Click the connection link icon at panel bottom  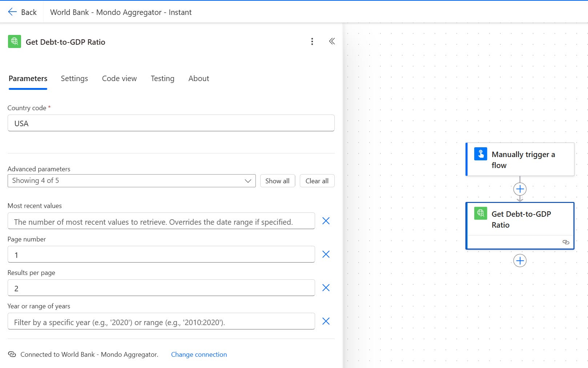(x=12, y=354)
